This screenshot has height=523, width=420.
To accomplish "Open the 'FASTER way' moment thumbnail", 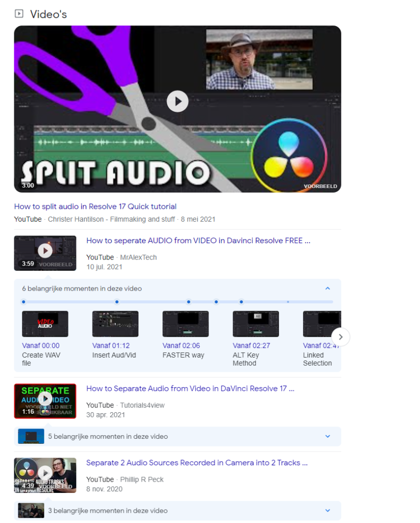I will point(185,324).
